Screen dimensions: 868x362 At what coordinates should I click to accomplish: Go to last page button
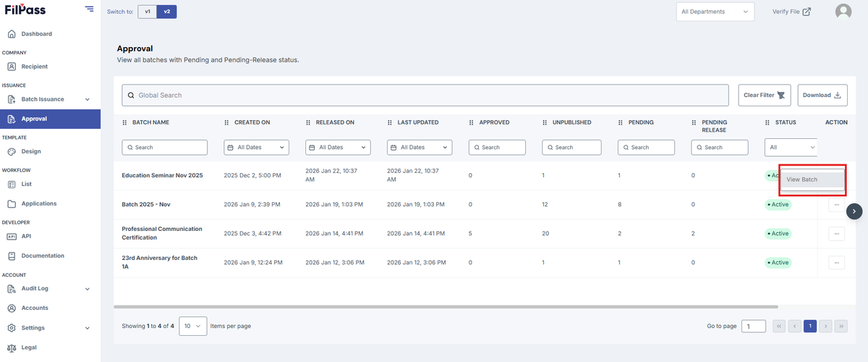click(x=841, y=327)
